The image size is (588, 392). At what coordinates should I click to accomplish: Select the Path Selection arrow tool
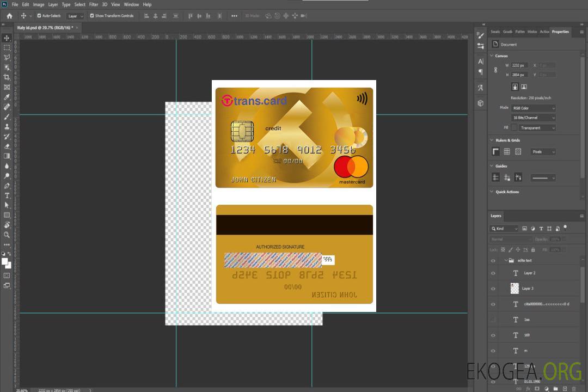[7, 205]
